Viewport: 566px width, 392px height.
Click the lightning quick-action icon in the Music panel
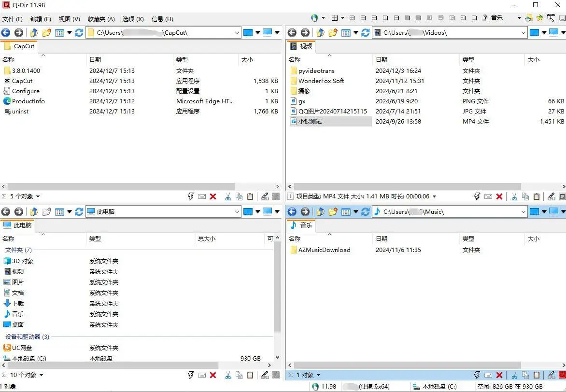click(477, 375)
